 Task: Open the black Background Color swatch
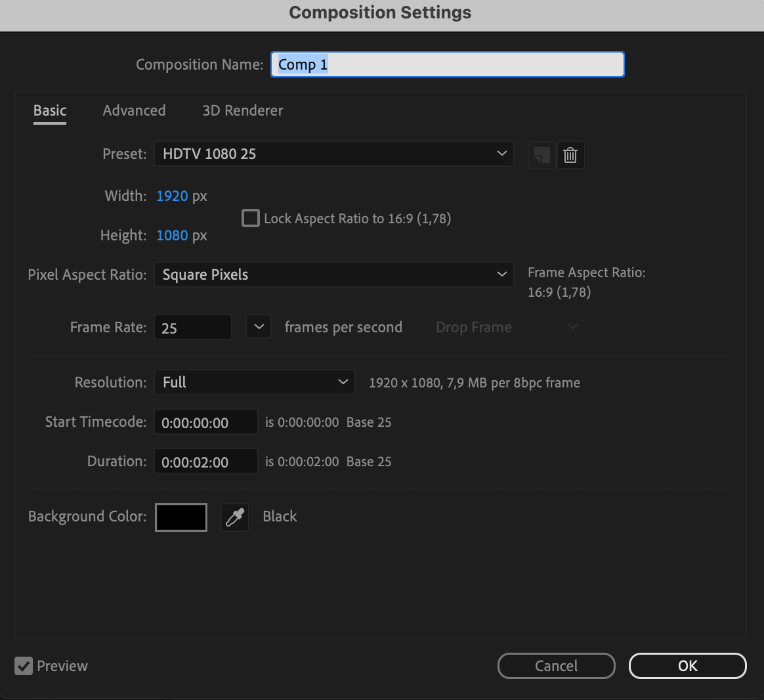click(181, 517)
